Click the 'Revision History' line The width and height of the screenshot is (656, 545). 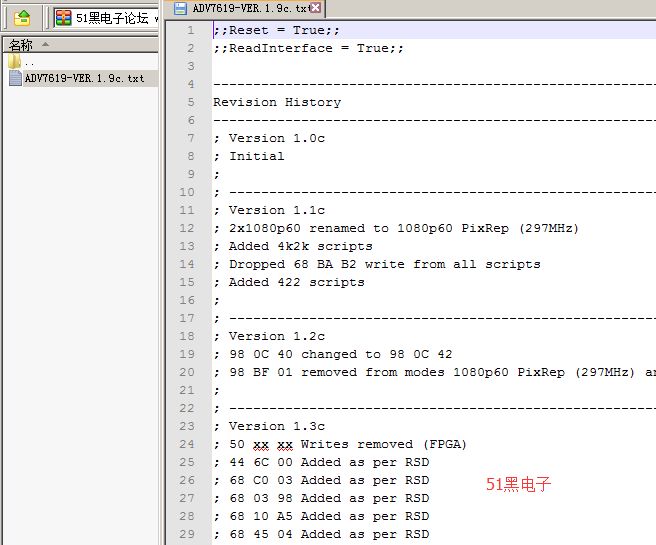click(277, 102)
